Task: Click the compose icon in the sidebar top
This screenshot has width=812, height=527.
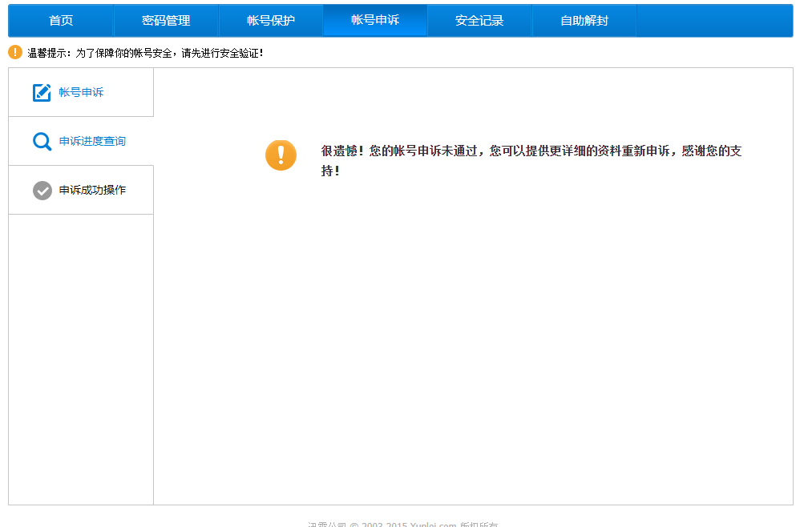Action: [42, 92]
